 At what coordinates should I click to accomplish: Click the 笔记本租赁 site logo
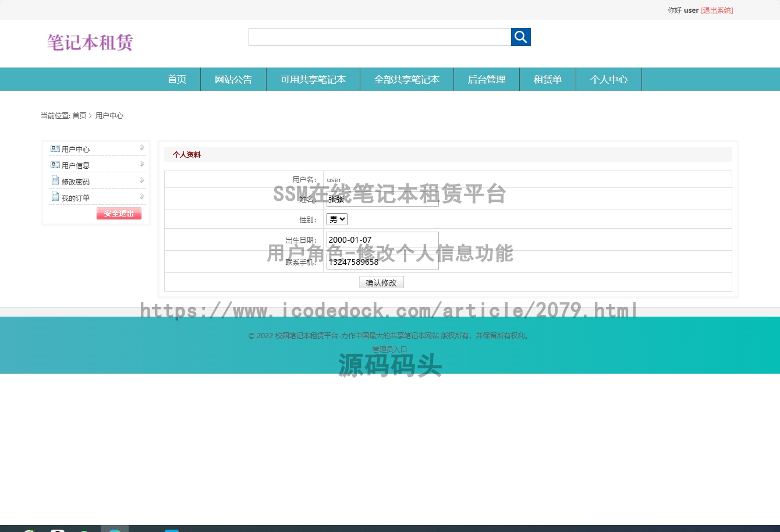pos(90,42)
